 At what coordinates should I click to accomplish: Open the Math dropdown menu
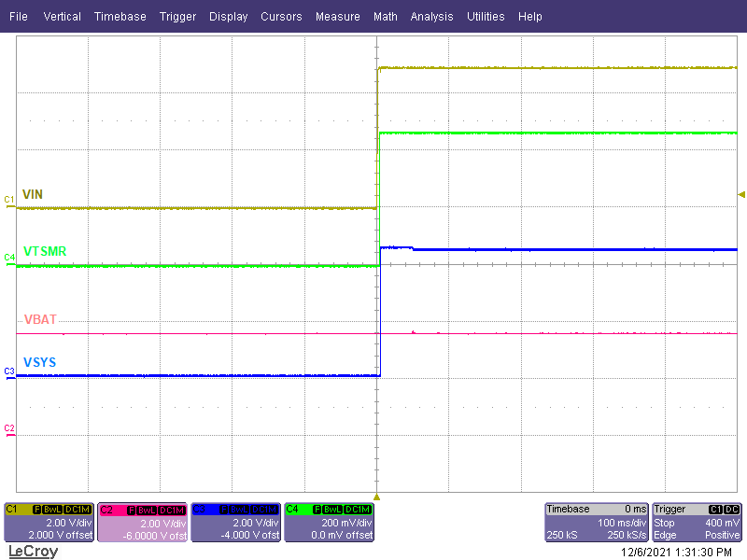[385, 16]
